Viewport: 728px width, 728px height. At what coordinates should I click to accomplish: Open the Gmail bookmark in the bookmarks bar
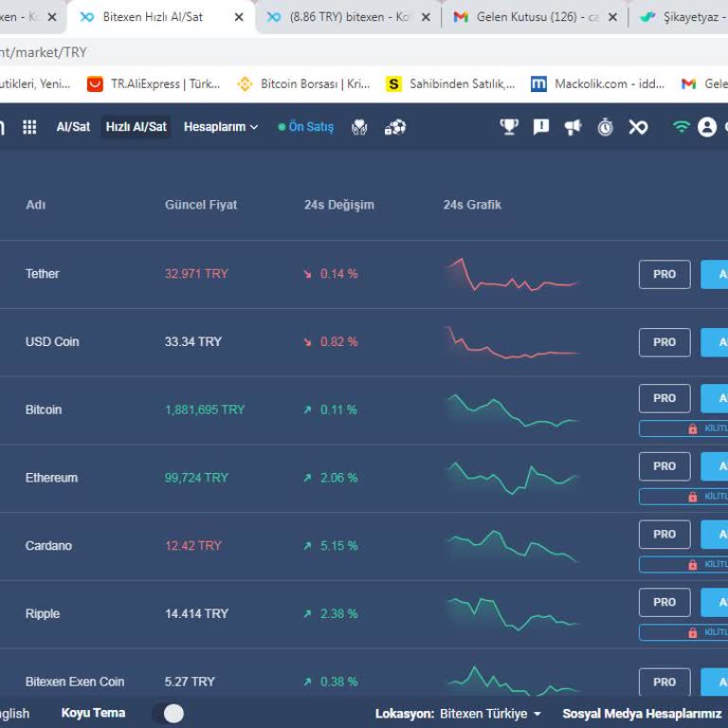[x=703, y=84]
